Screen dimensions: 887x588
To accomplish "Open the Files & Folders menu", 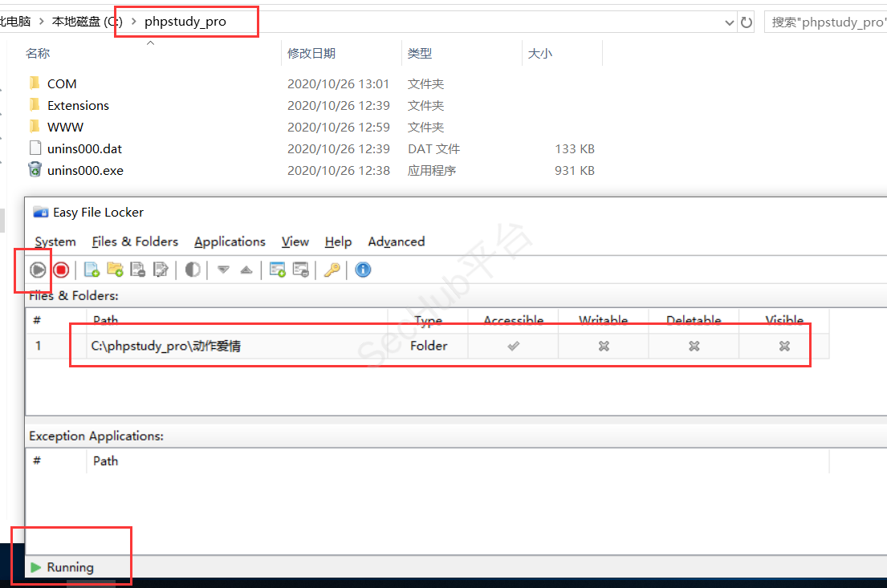I will (135, 241).
